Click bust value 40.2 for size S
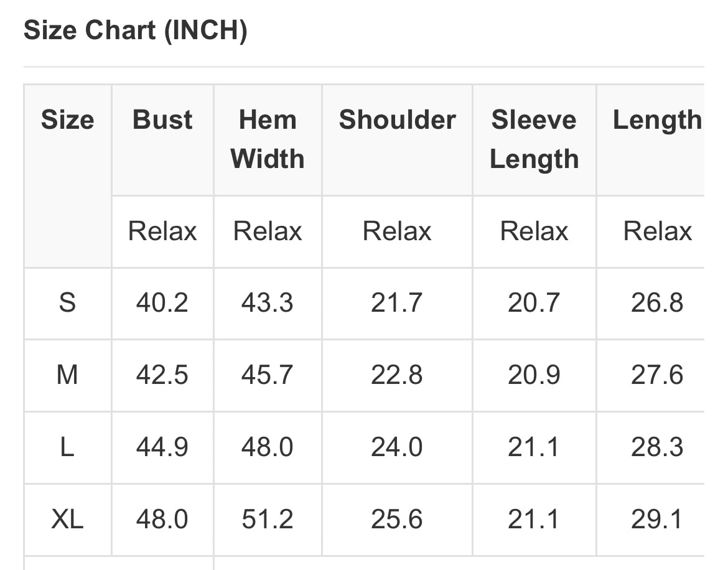Screen dimensions: 728x570 pyautogui.click(x=162, y=302)
